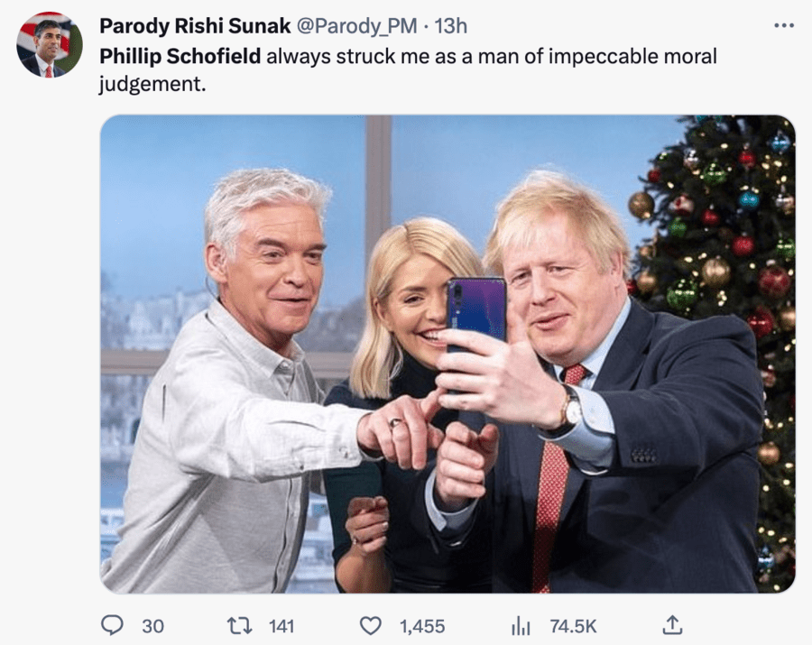Click the 74.5K views count

573,626
